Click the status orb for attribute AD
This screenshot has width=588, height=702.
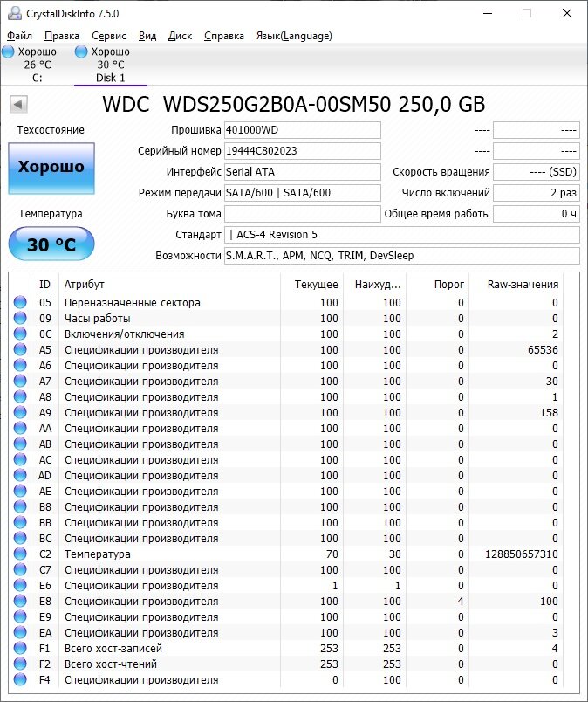click(x=20, y=475)
